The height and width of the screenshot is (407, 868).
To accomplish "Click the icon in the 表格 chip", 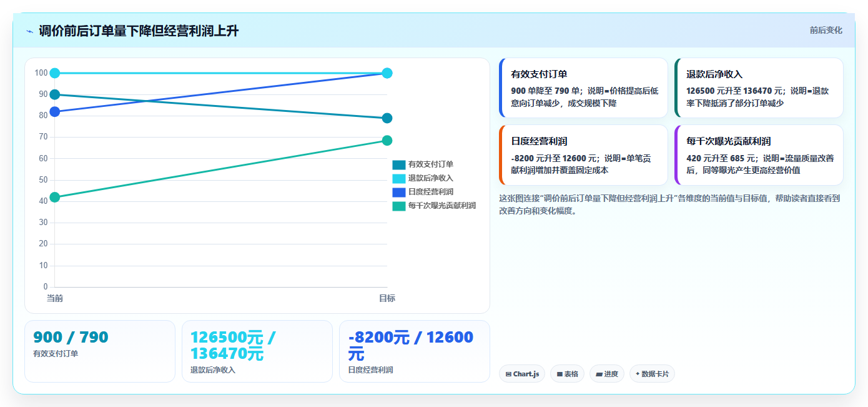I will click(560, 374).
